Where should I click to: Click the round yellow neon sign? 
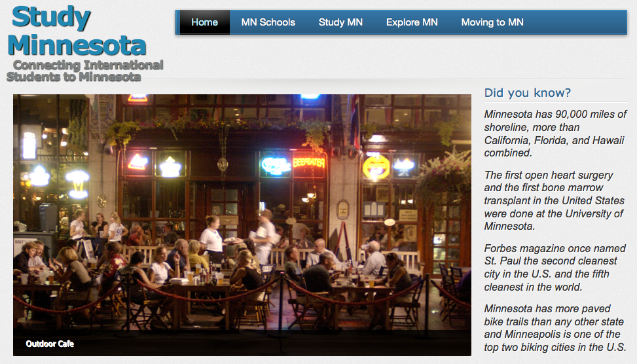coord(376,167)
